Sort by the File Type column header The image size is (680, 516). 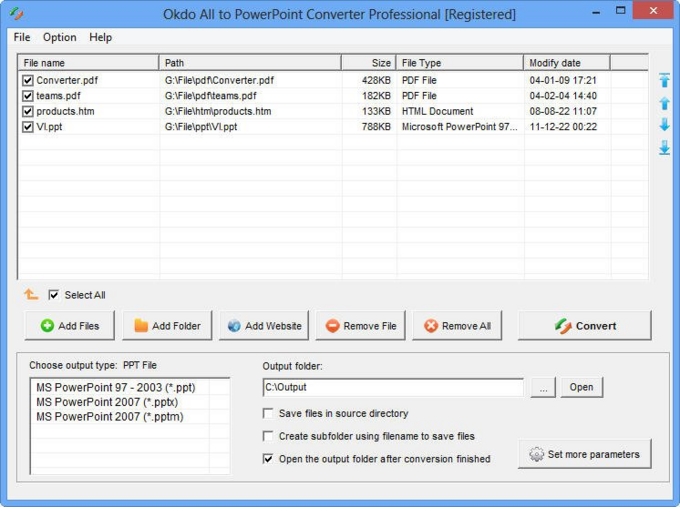click(x=459, y=63)
